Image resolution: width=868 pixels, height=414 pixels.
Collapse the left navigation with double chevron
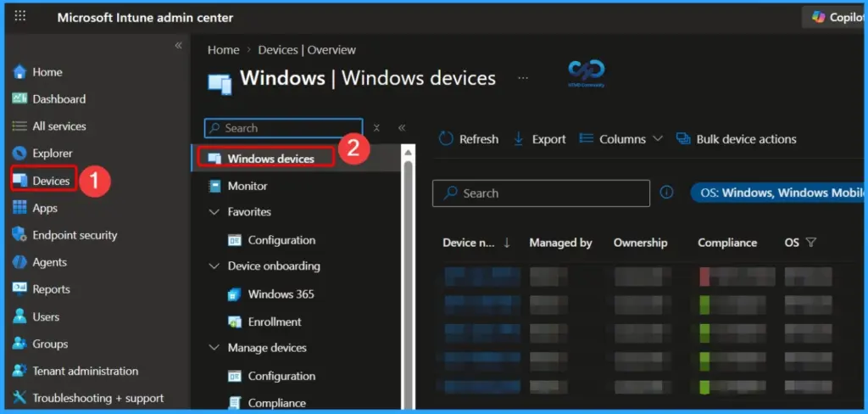pyautogui.click(x=178, y=46)
